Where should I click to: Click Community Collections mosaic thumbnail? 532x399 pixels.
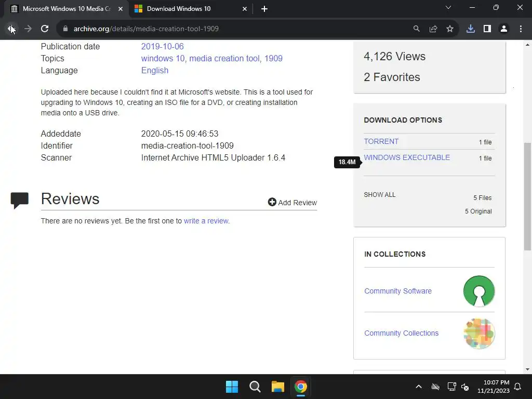pyautogui.click(x=478, y=334)
